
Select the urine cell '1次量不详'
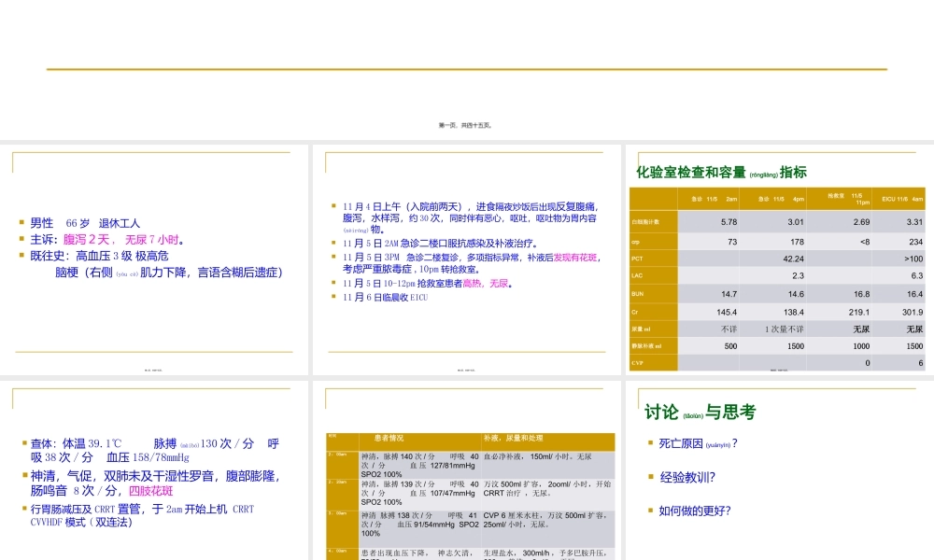coord(772,329)
